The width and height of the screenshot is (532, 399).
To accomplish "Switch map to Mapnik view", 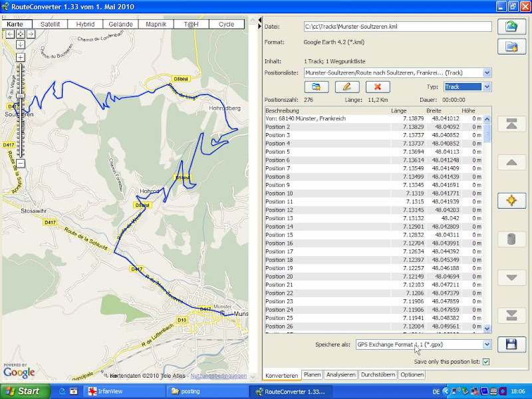I will pyautogui.click(x=156, y=24).
